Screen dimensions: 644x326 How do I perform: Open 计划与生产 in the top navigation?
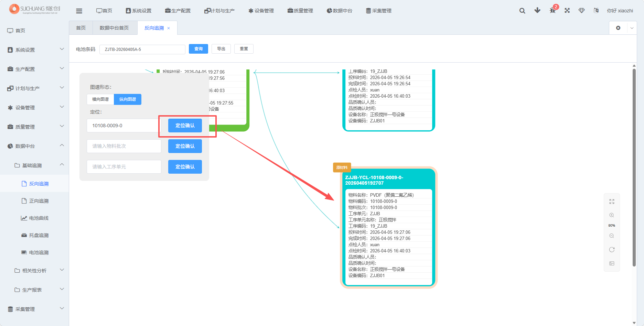(219, 11)
